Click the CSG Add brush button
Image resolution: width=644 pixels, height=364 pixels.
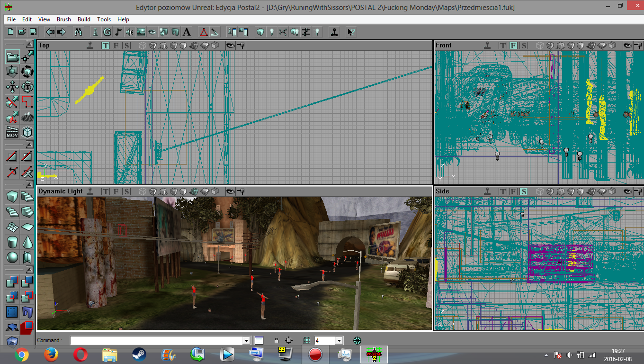pos(12,282)
